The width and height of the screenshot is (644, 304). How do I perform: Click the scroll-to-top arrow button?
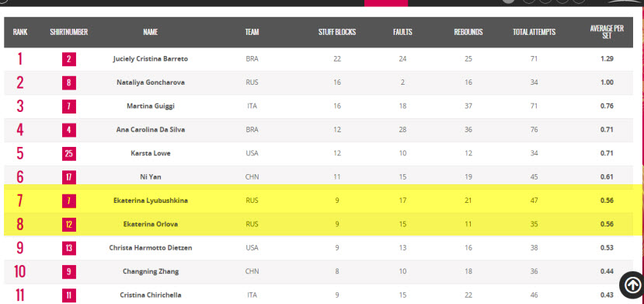(x=633, y=285)
